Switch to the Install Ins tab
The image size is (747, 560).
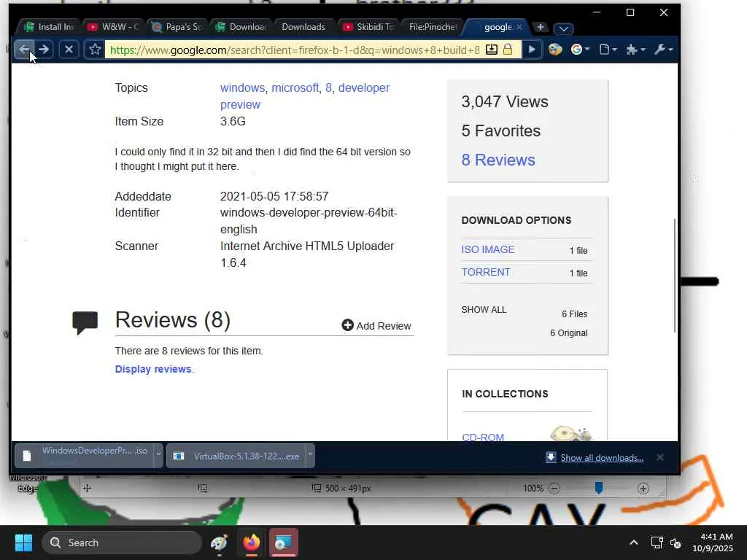coord(50,27)
